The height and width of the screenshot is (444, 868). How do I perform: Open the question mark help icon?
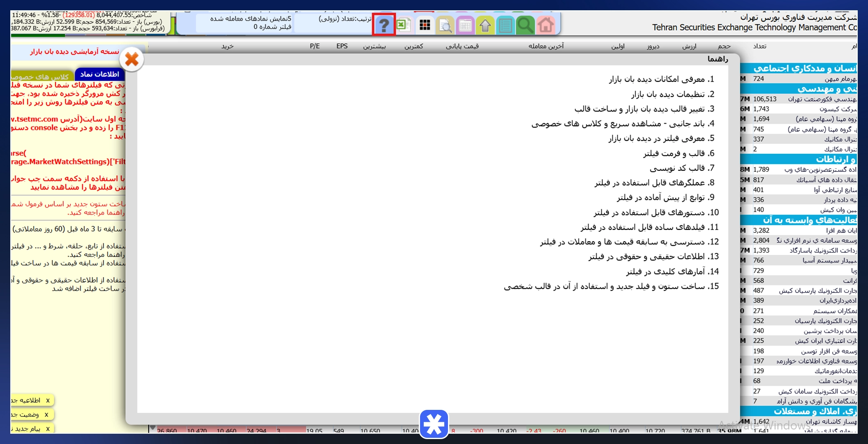384,25
